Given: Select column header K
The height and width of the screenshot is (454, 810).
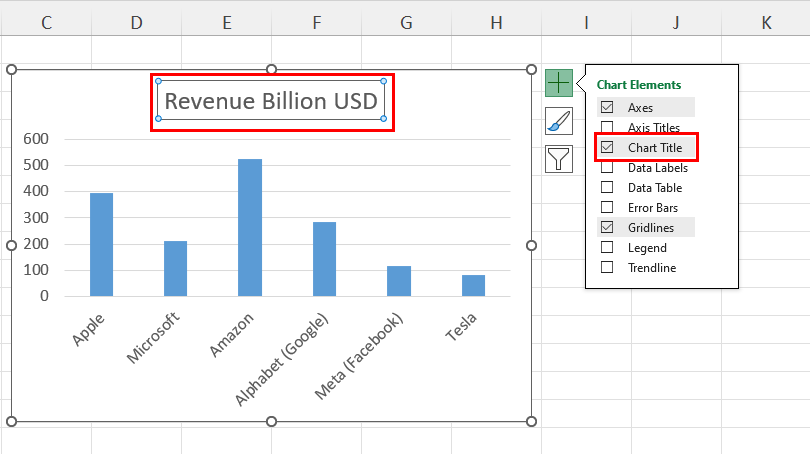Looking at the screenshot, I should (766, 23).
